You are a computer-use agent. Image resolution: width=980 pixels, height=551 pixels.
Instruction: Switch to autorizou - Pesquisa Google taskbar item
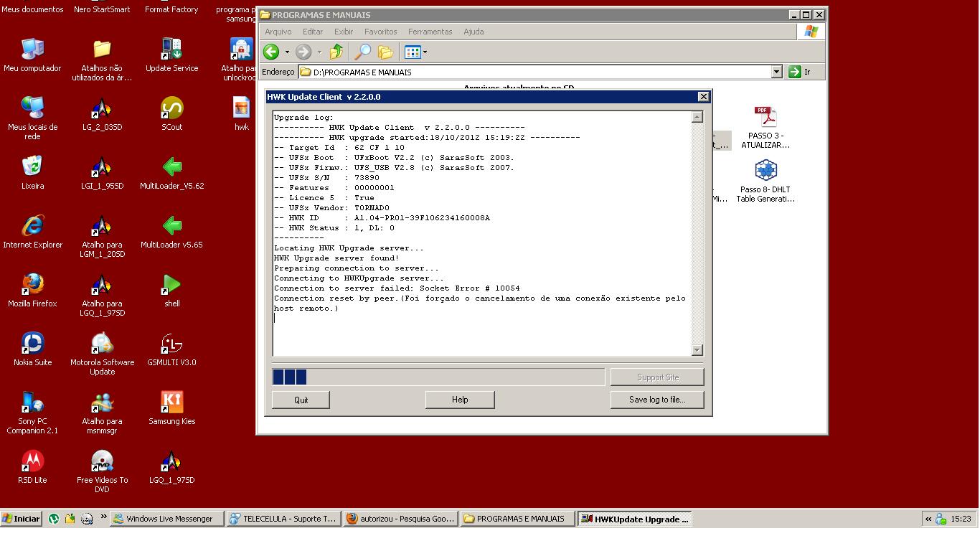[400, 519]
